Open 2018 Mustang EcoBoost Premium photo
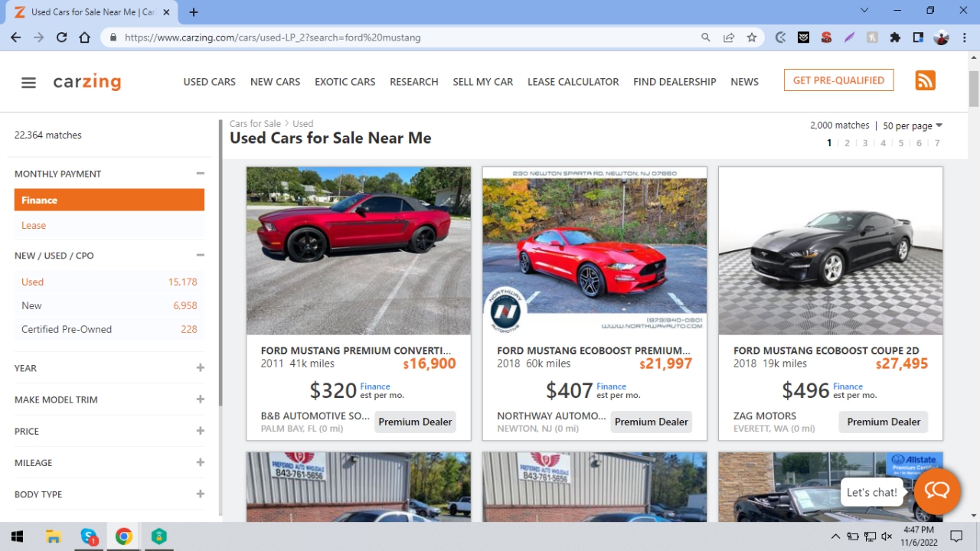This screenshot has width=980, height=551. click(x=594, y=251)
